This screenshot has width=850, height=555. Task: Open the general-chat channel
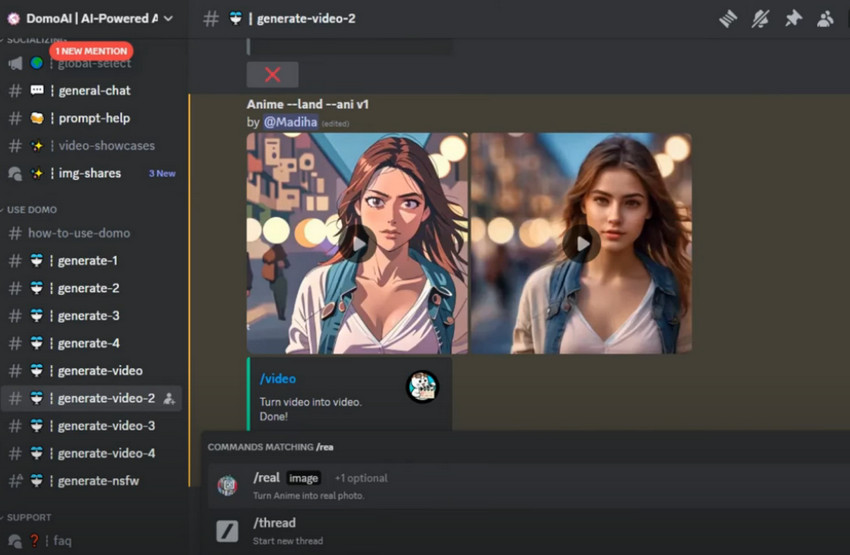[94, 90]
